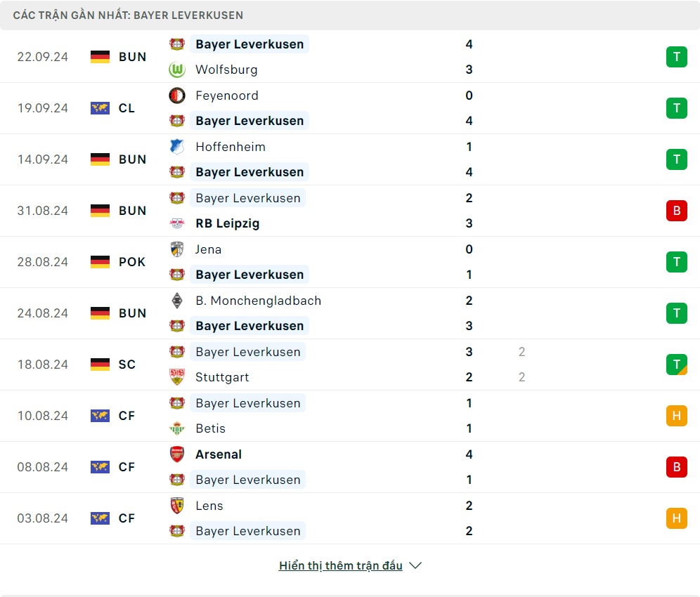The height and width of the screenshot is (597, 700).
Task: Click the German flag beside POK
Action: coord(100,262)
